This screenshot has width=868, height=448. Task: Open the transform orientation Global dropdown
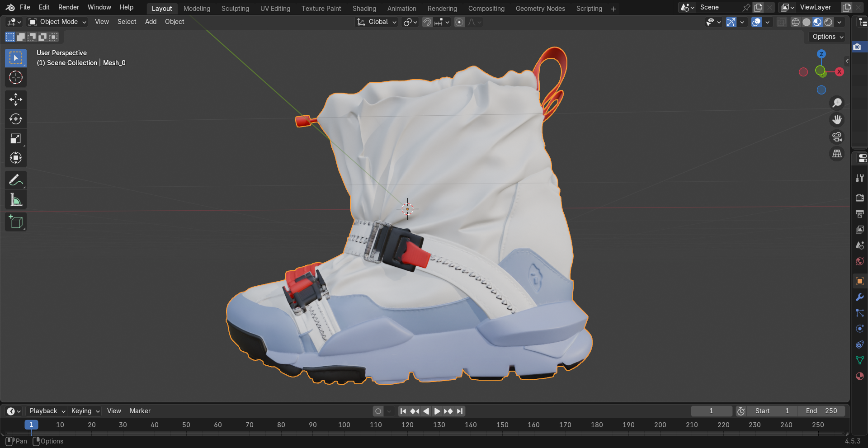376,22
